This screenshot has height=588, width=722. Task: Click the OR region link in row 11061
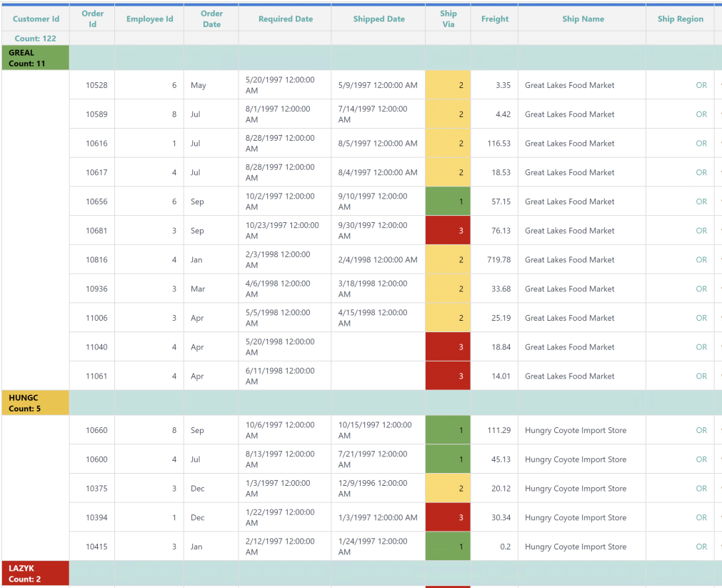tap(701, 376)
